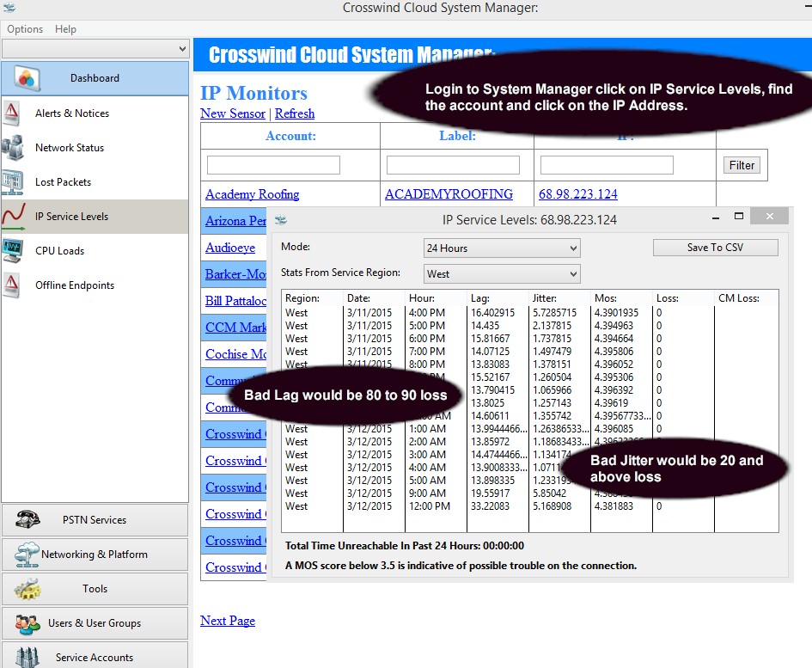Open the Stats From Service Region dropdown
The width and height of the screenshot is (812, 668).
pyautogui.click(x=502, y=274)
